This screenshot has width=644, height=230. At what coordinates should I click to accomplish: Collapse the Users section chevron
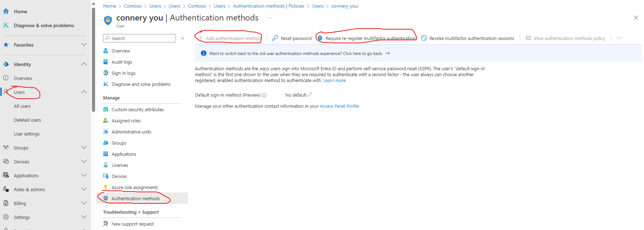84,92
